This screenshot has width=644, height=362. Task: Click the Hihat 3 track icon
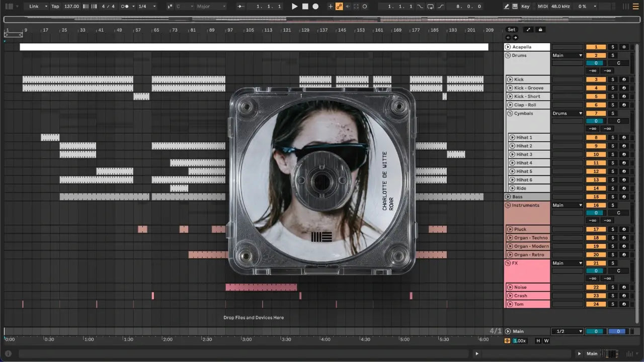pyautogui.click(x=512, y=154)
